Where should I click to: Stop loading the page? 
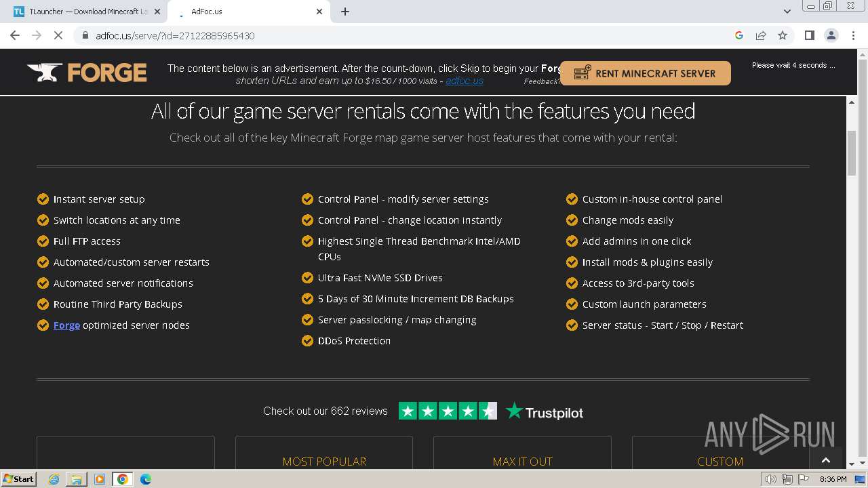tap(58, 35)
